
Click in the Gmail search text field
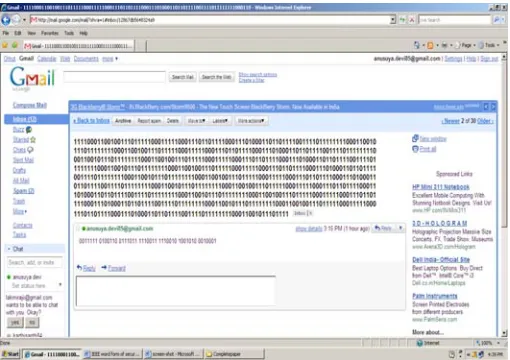114,77
